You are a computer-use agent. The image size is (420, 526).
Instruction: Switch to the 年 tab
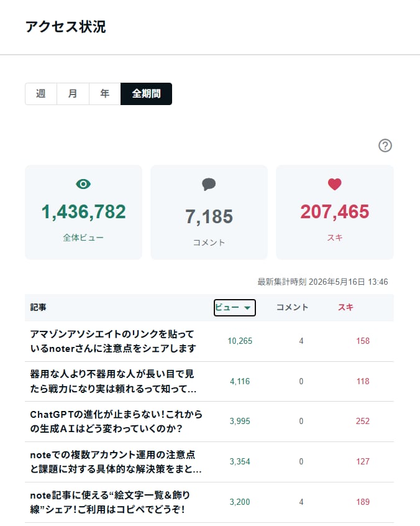[104, 94]
